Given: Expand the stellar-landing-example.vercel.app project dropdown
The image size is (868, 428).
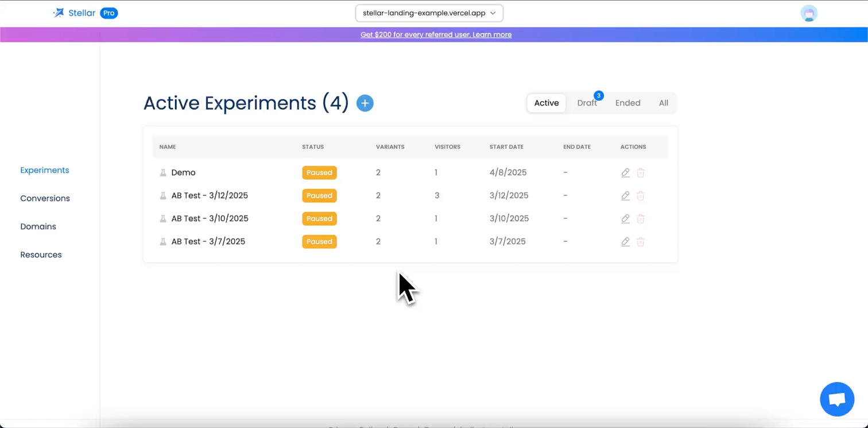Looking at the screenshot, I should [x=429, y=13].
